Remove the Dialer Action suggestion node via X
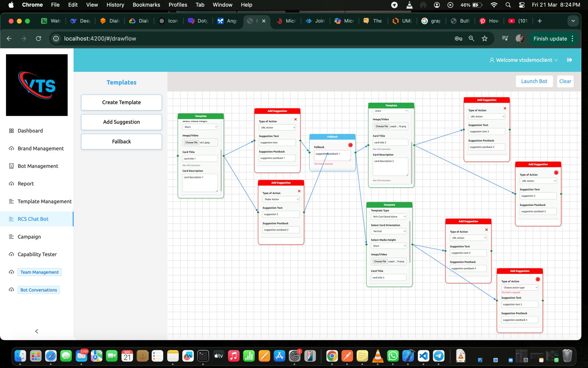 pos(299,191)
